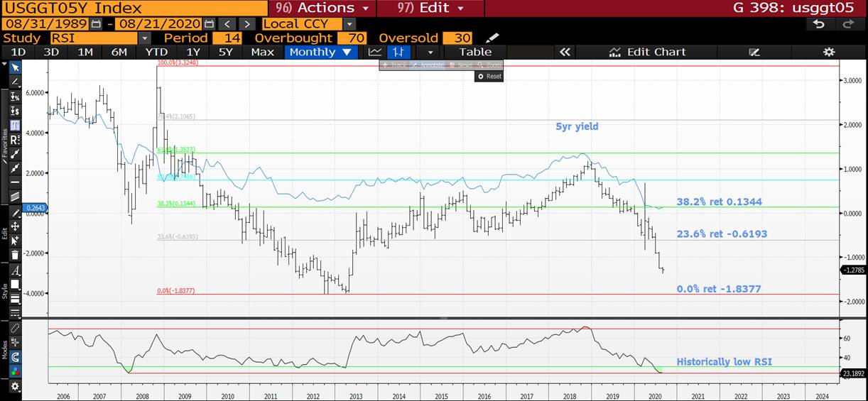Screen dimensions: 868x401
Task: Select the 6M range tab
Action: pos(119,52)
